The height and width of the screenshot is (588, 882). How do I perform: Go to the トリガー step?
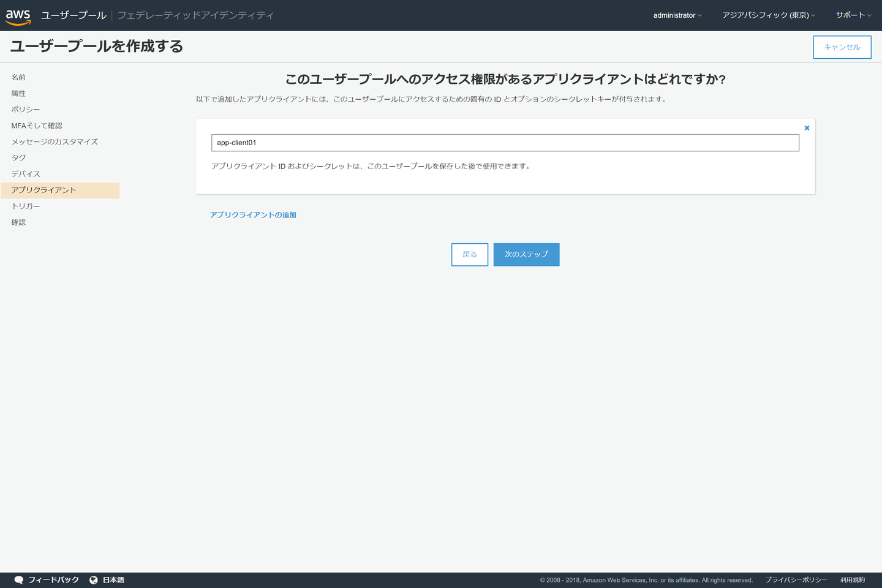tap(26, 206)
